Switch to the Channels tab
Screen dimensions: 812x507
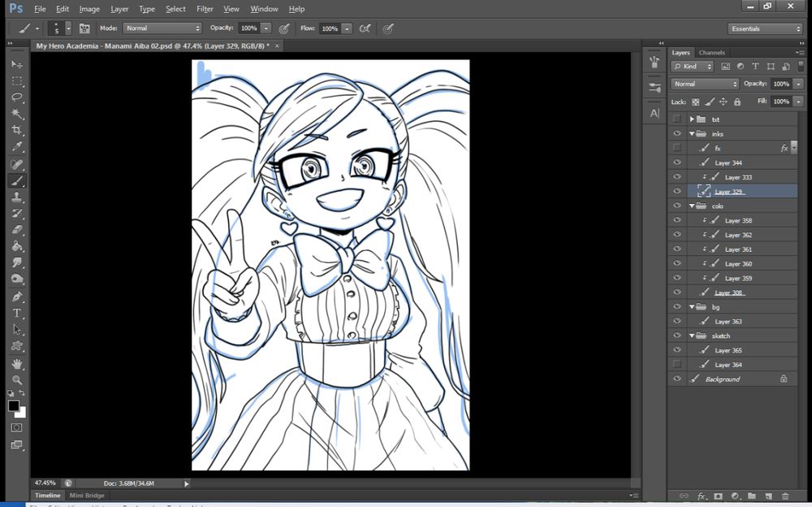pos(711,52)
